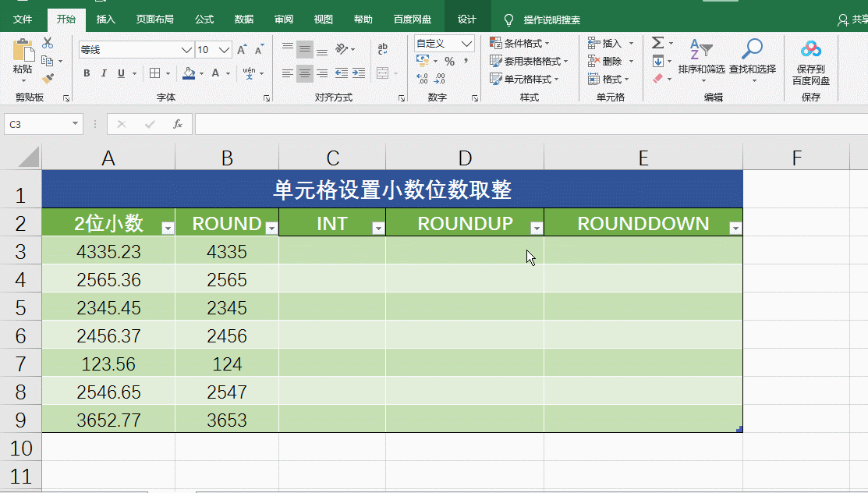Pick the font color swatch

pos(215,73)
